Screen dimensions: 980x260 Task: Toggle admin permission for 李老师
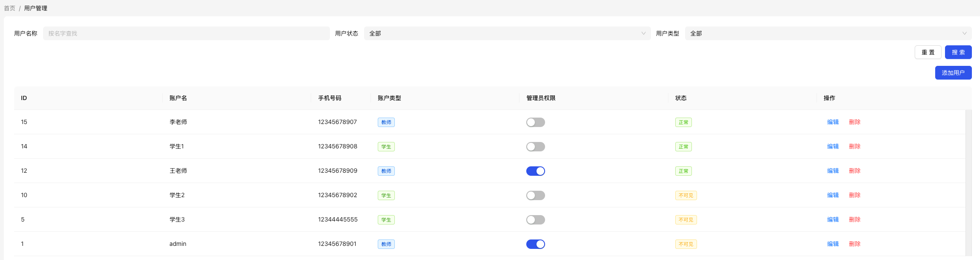(x=535, y=122)
